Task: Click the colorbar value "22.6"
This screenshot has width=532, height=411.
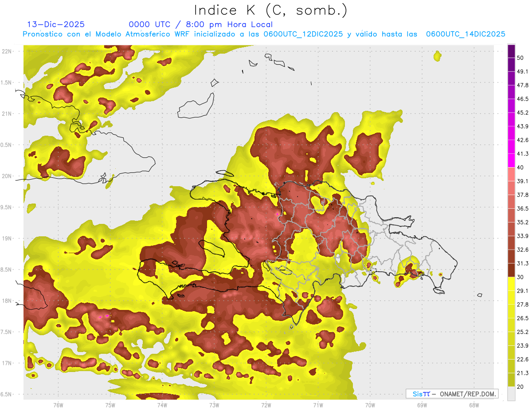Action: [x=523, y=359]
